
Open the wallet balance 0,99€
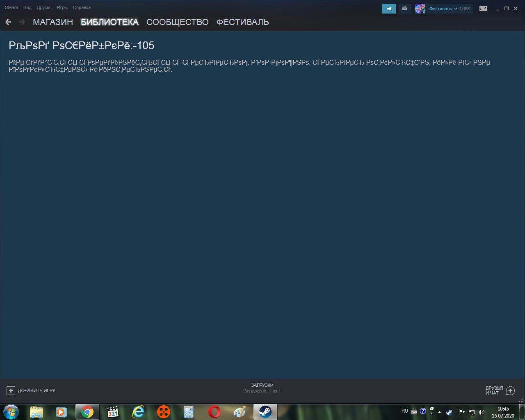tap(464, 9)
